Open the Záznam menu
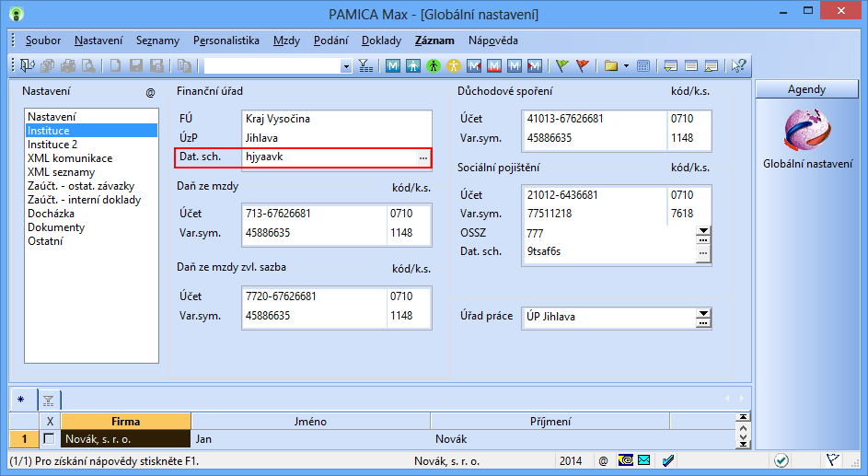 pyautogui.click(x=434, y=41)
